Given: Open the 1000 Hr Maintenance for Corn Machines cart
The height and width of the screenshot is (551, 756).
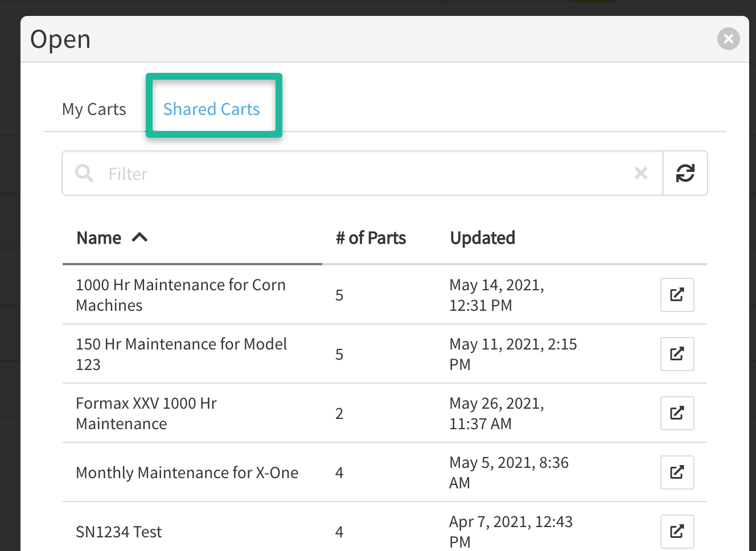Looking at the screenshot, I should click(x=677, y=295).
